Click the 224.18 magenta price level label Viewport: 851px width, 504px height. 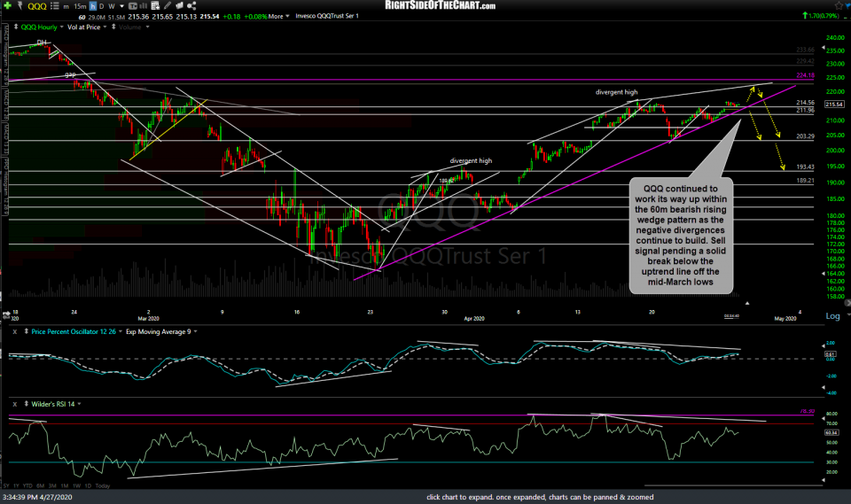coord(806,75)
